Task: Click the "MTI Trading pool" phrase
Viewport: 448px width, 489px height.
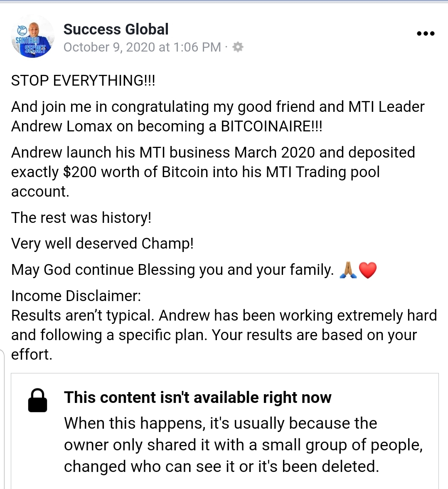Action: coord(338,172)
